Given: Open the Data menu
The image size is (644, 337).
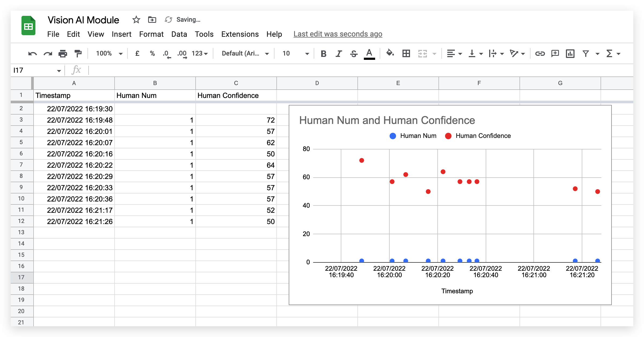Looking at the screenshot, I should (179, 34).
